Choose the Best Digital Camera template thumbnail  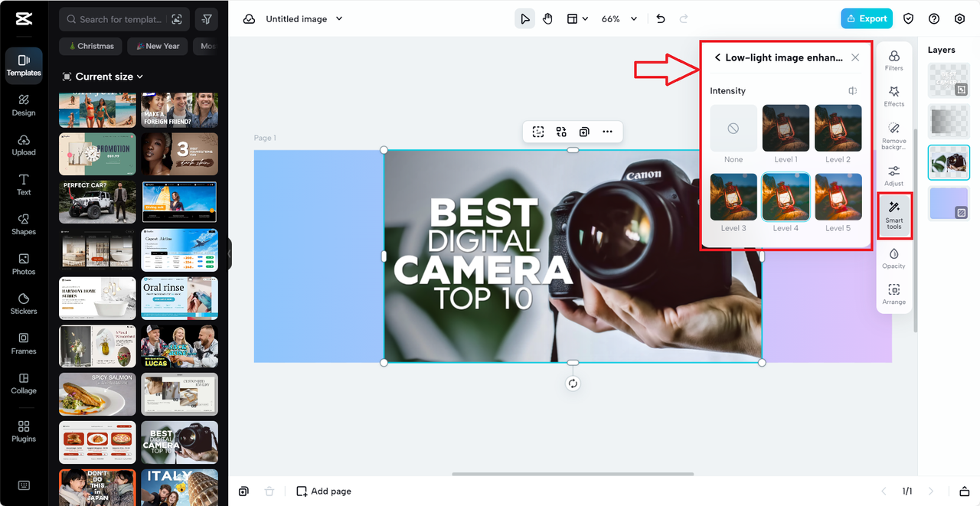180,442
